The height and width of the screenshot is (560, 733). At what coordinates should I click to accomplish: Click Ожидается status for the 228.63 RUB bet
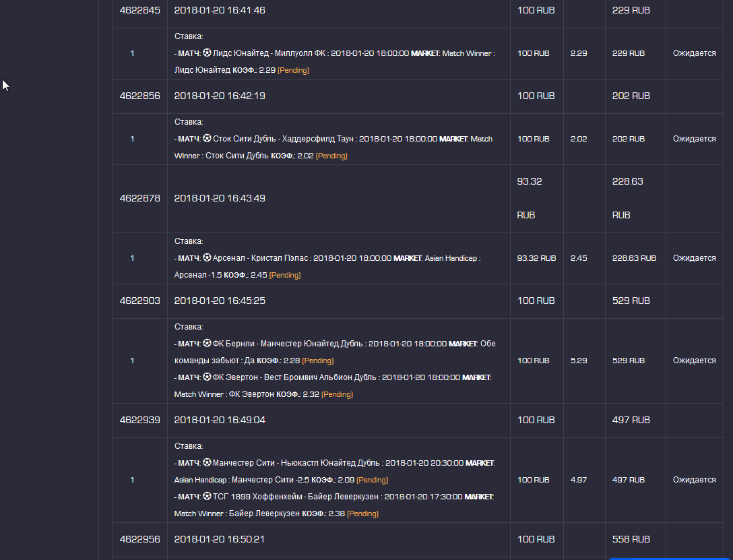pyautogui.click(x=694, y=258)
